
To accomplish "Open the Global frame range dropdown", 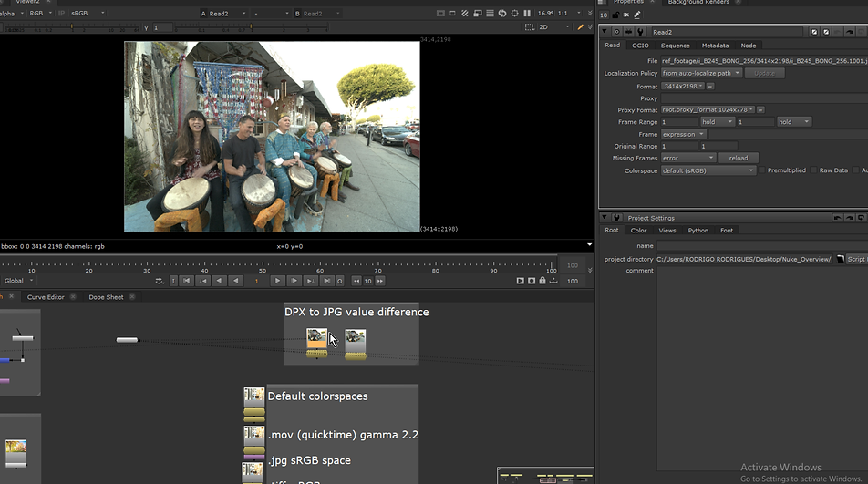I will (18, 281).
